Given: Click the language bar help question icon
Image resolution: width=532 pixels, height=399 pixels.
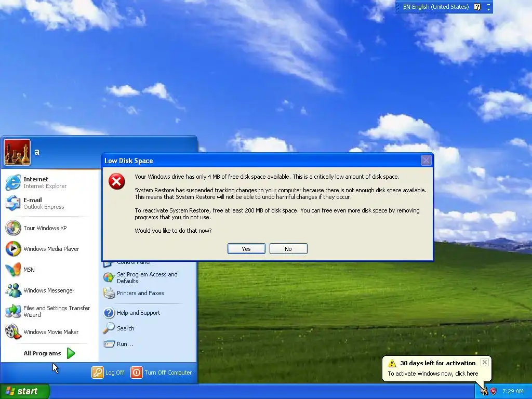Looking at the screenshot, I should point(477,7).
